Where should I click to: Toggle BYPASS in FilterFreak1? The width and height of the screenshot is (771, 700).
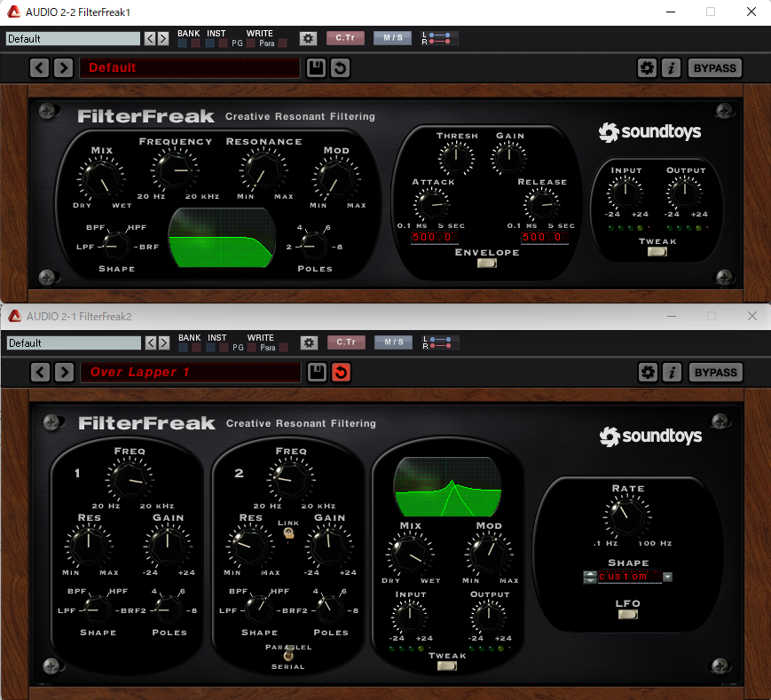coord(714,67)
